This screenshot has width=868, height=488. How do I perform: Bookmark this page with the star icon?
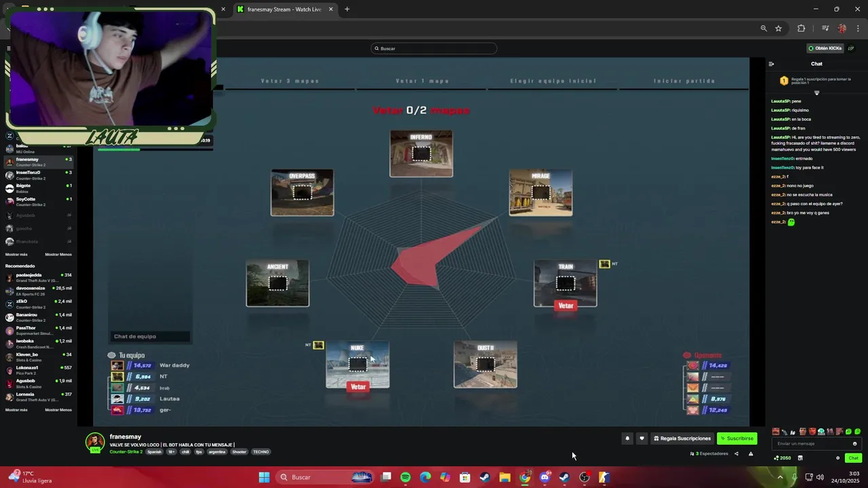(778, 28)
